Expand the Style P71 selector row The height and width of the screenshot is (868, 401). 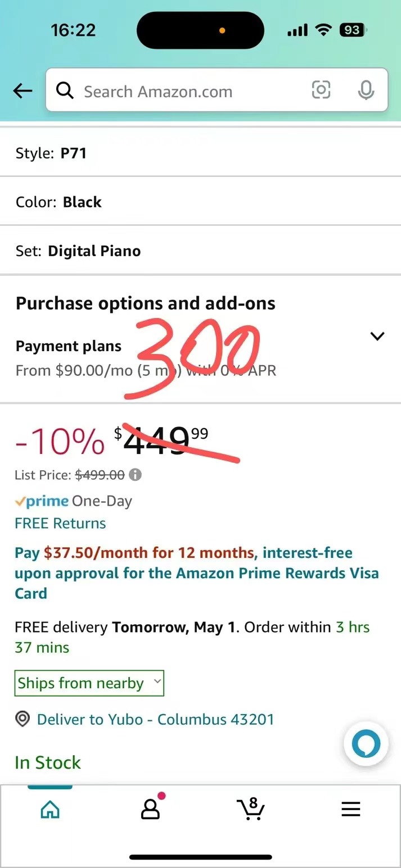click(x=200, y=153)
